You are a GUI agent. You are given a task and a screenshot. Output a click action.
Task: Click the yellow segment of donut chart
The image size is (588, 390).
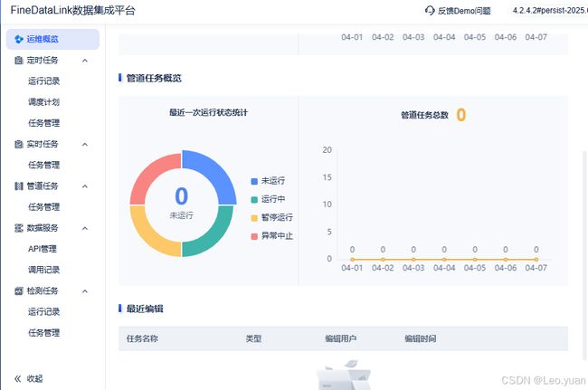tap(148, 236)
